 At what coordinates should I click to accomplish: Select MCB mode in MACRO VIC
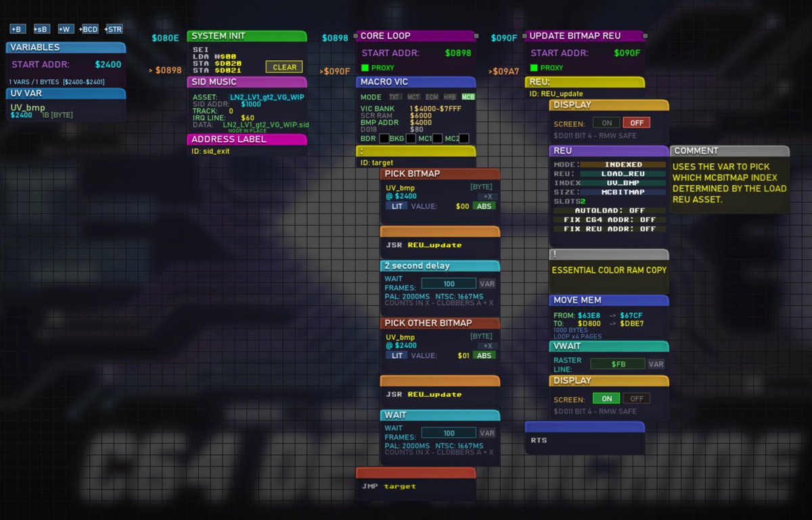pos(468,97)
